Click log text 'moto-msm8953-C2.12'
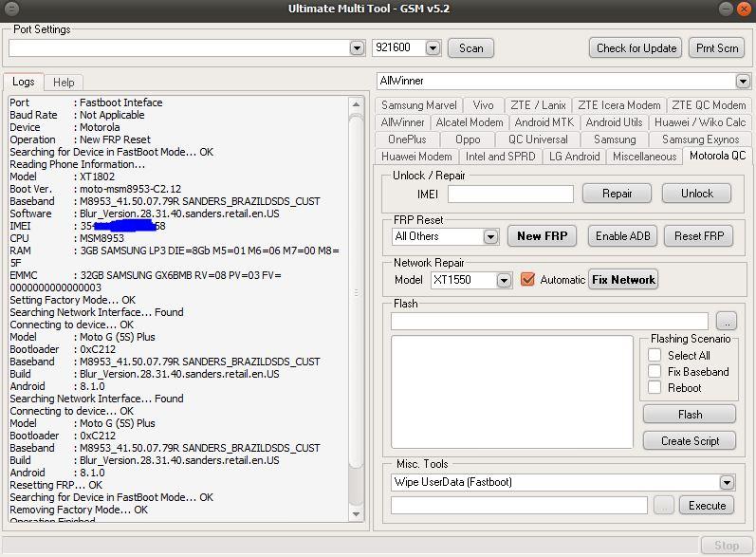Screen dimensions: 756x557 (x=130, y=189)
